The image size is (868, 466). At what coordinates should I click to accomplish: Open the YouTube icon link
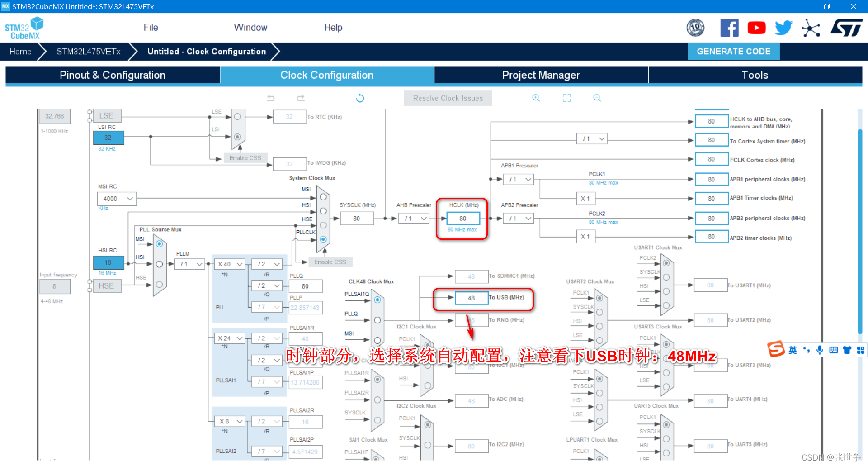coord(756,28)
